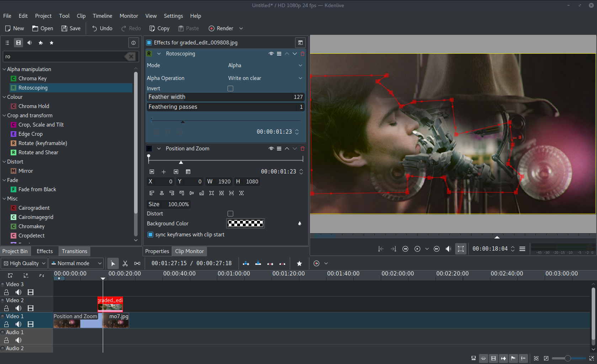This screenshot has height=364, width=597.
Task: Click the Render button
Action: [x=221, y=28]
